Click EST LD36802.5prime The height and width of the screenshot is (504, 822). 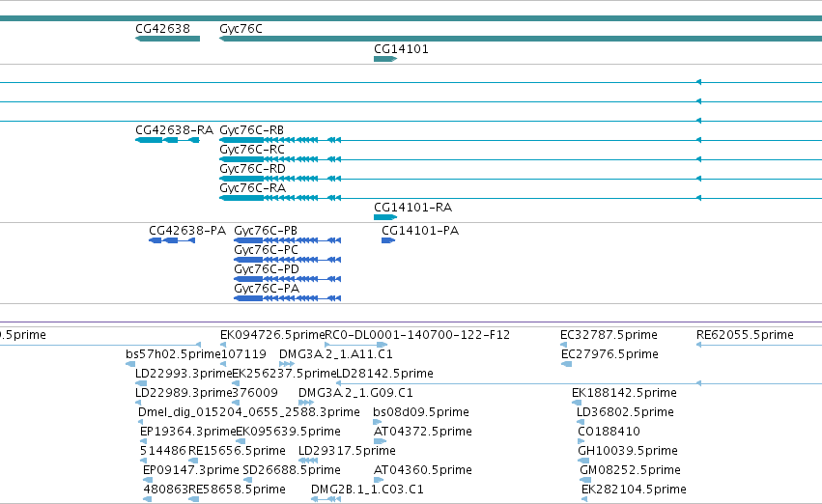click(625, 412)
